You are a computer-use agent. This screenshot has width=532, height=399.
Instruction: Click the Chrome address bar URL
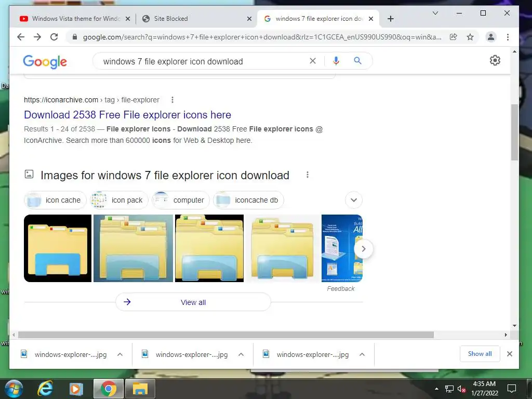(x=262, y=37)
